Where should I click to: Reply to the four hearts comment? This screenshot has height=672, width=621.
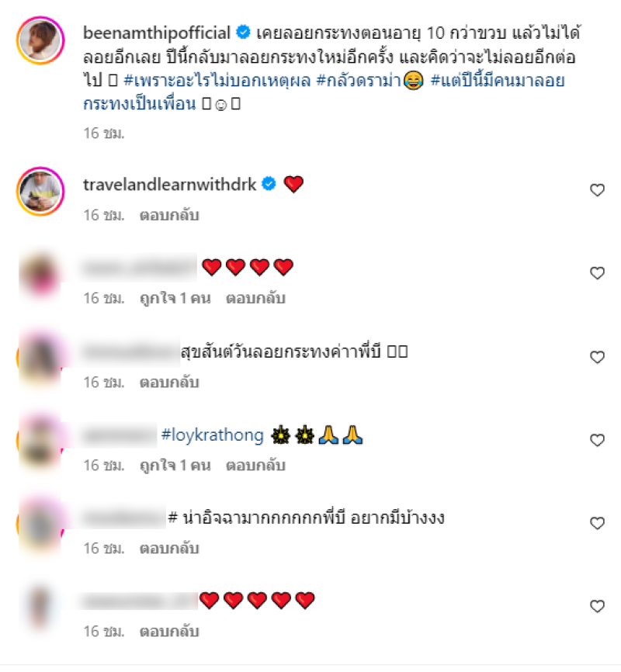(255, 298)
